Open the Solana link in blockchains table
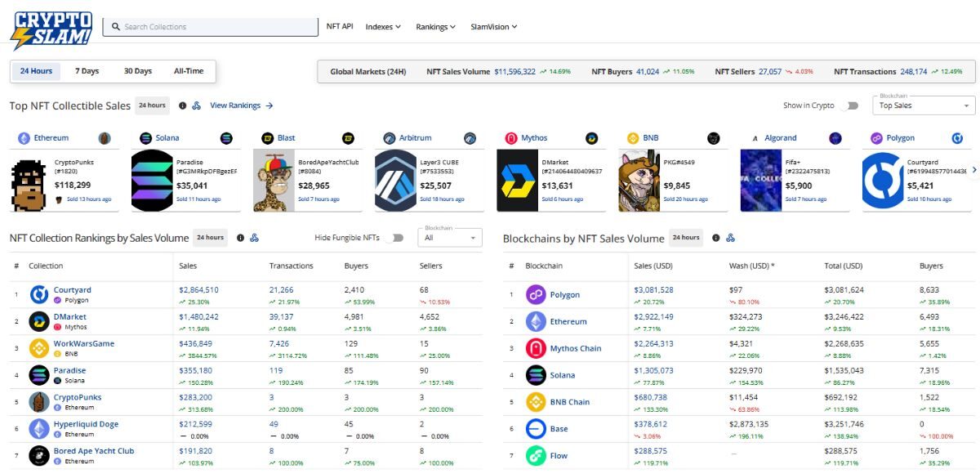The width and height of the screenshot is (980, 474). pos(563,375)
